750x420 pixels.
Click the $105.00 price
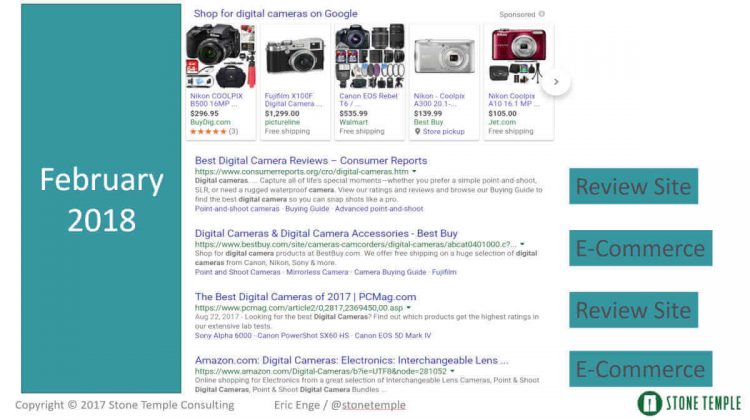coord(502,114)
